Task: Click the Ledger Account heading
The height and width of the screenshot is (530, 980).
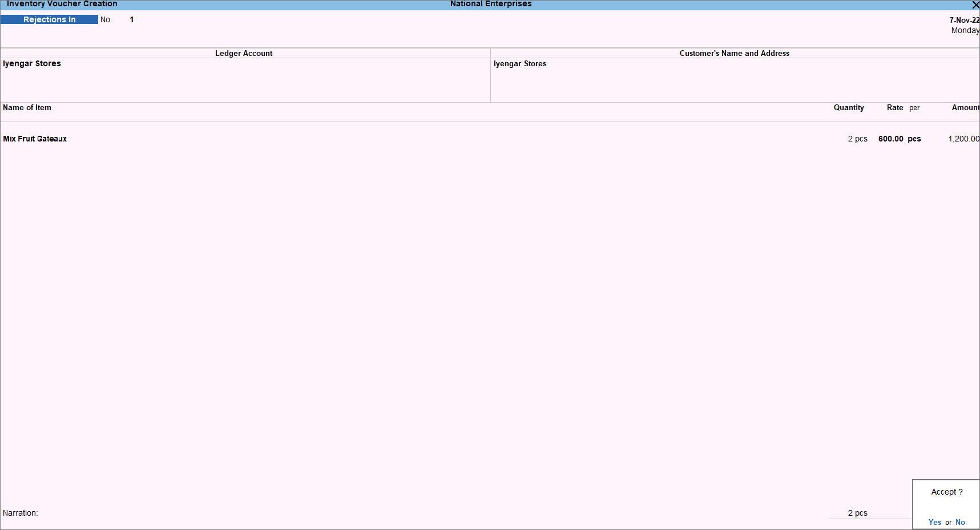Action: pyautogui.click(x=244, y=53)
